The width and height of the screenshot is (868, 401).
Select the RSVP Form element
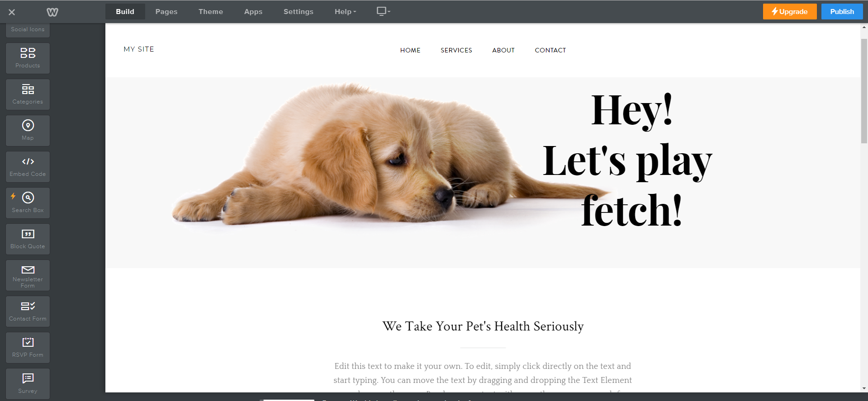click(x=28, y=348)
